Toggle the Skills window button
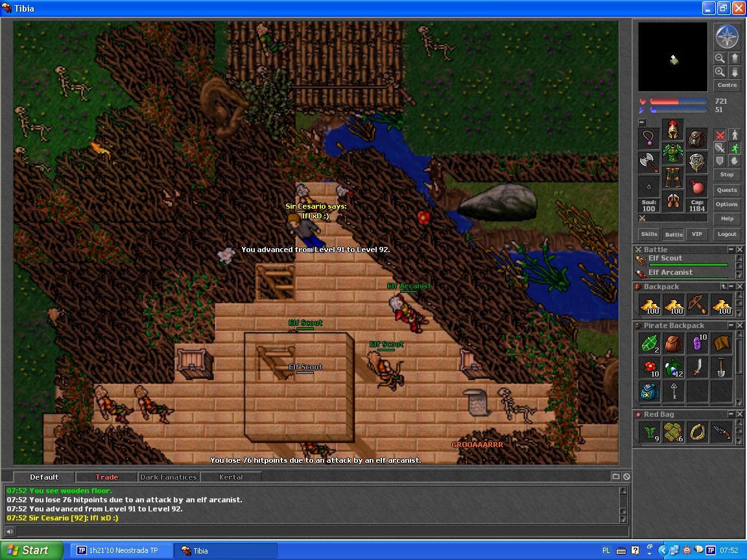 pos(649,234)
